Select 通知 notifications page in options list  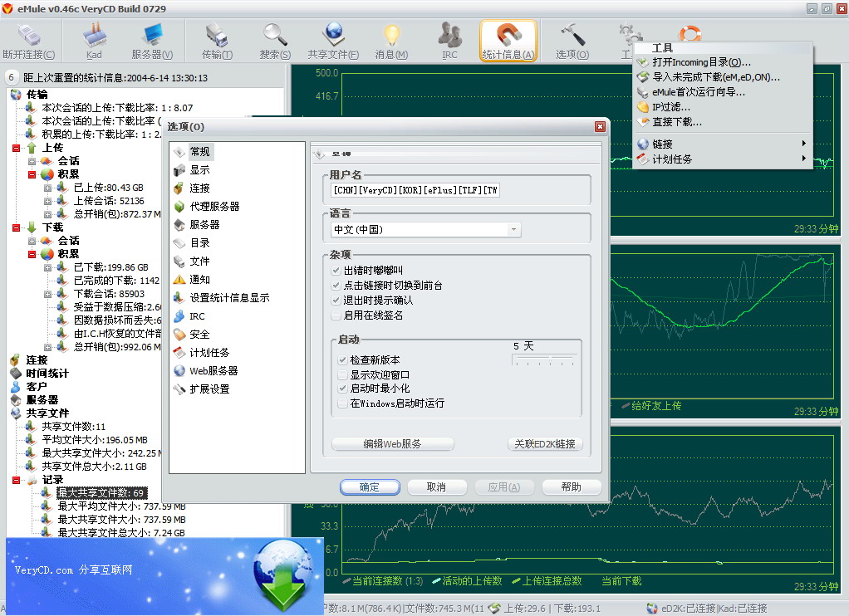[192, 279]
